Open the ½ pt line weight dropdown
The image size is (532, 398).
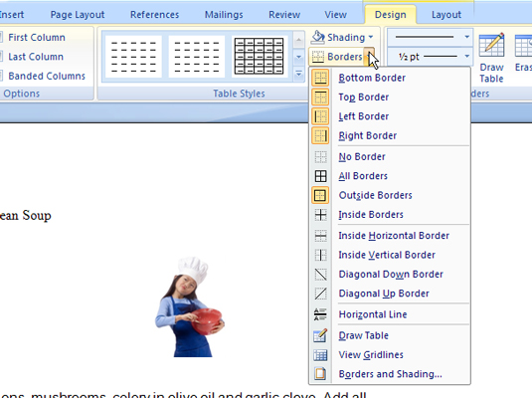(466, 56)
